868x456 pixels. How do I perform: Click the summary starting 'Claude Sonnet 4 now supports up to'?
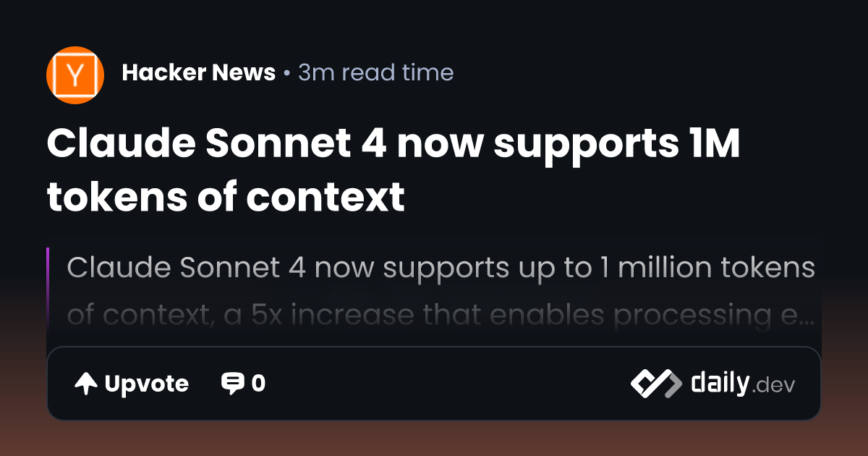(441, 268)
